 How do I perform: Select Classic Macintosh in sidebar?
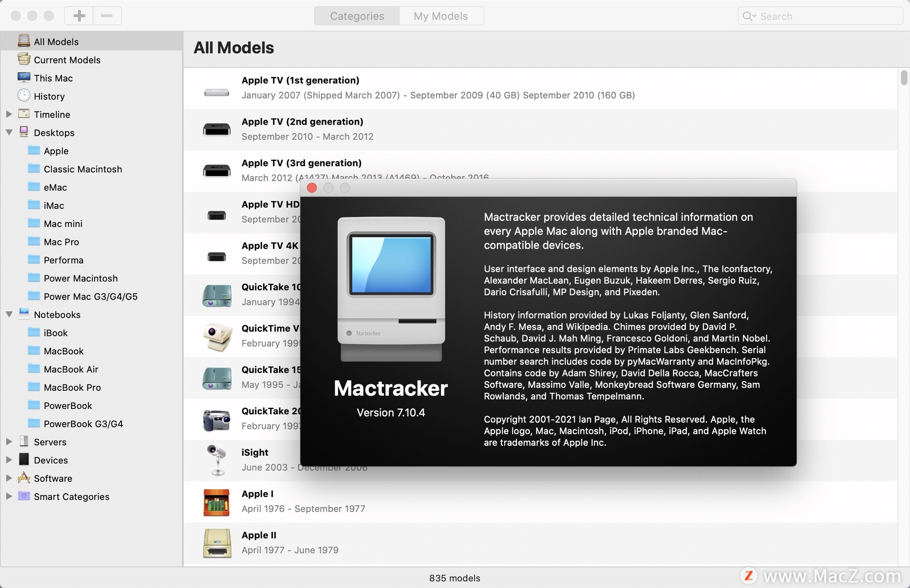click(x=83, y=169)
